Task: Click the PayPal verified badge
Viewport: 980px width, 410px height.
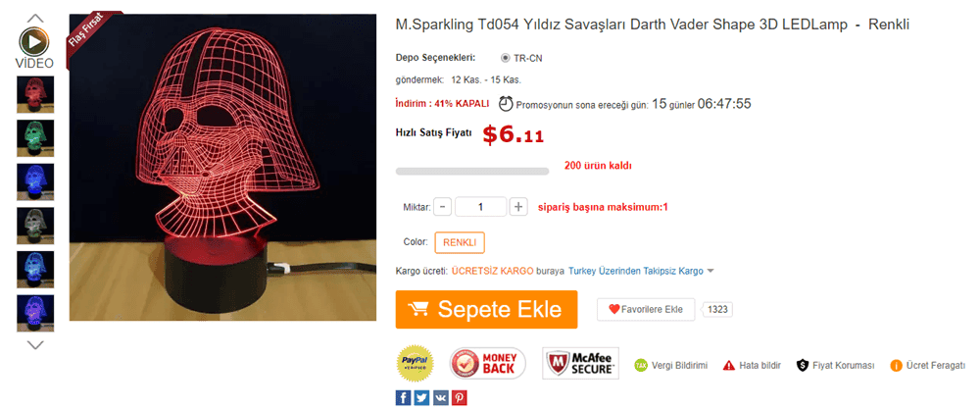Action: 415,363
